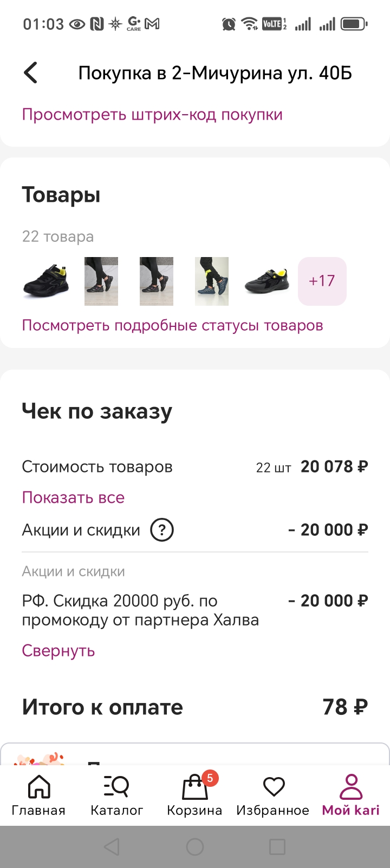390x868 pixels.
Task: Open the help icon beside Акции и скидки
Action: 162,530
